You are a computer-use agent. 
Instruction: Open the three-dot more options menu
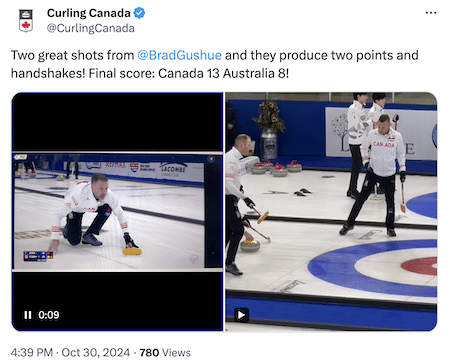[431, 13]
